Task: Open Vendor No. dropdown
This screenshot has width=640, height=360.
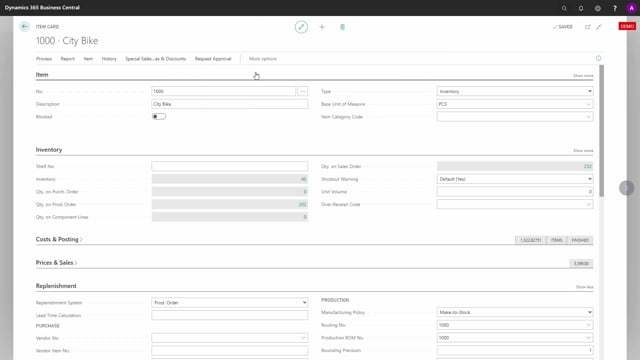Action: point(303,338)
